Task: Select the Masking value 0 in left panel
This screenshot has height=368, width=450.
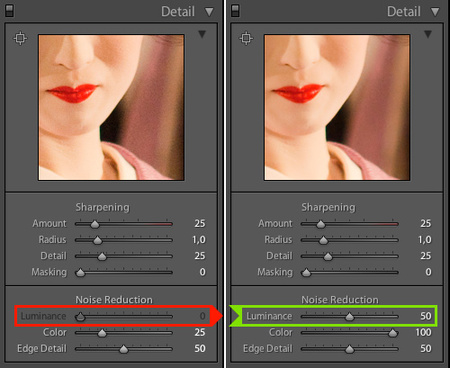Action: point(202,272)
